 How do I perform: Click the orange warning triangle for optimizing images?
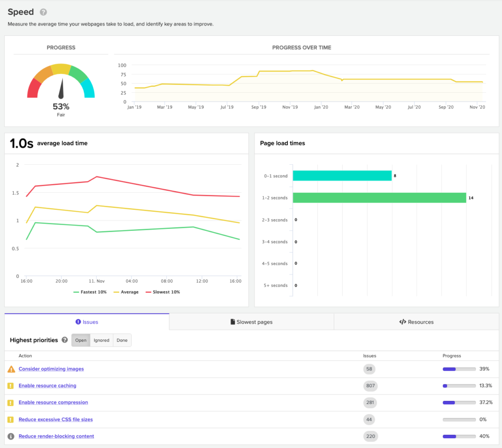tap(11, 369)
